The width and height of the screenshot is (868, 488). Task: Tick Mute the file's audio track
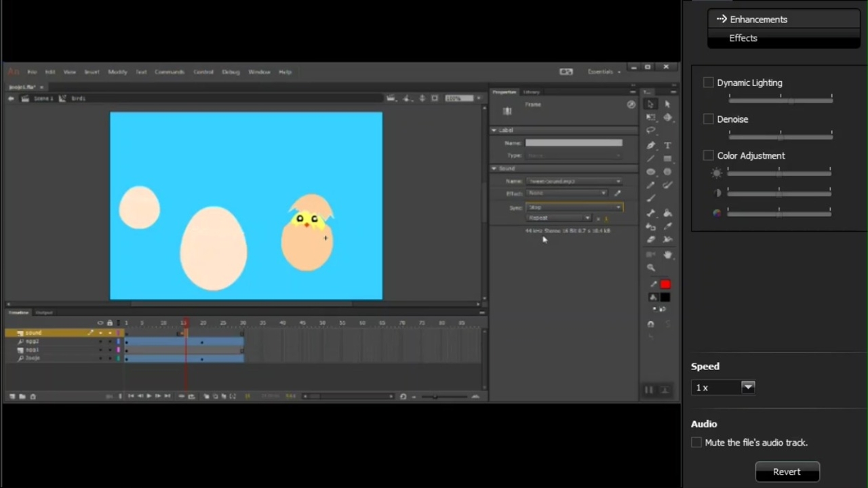coord(696,443)
